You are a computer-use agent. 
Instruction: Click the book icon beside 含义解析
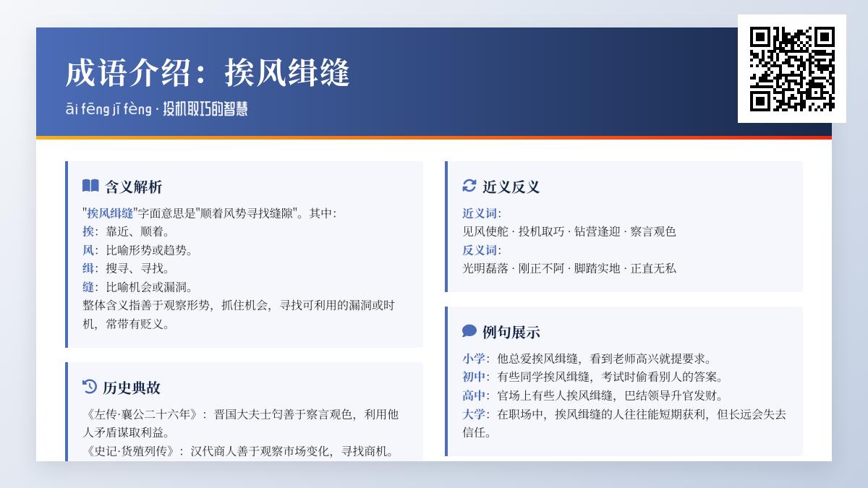pos(90,186)
